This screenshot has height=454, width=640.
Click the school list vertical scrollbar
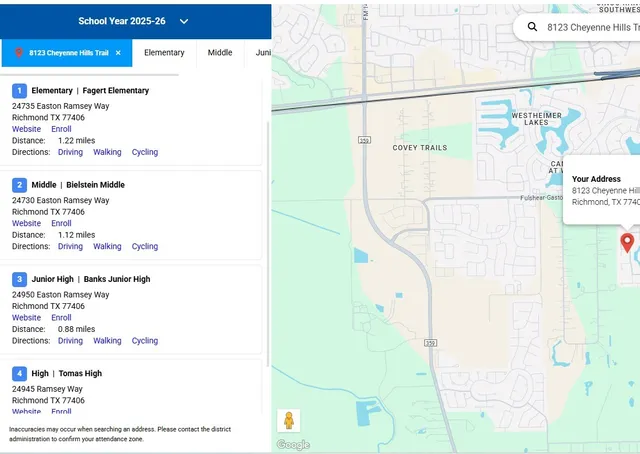pyautogui.click(x=267, y=240)
